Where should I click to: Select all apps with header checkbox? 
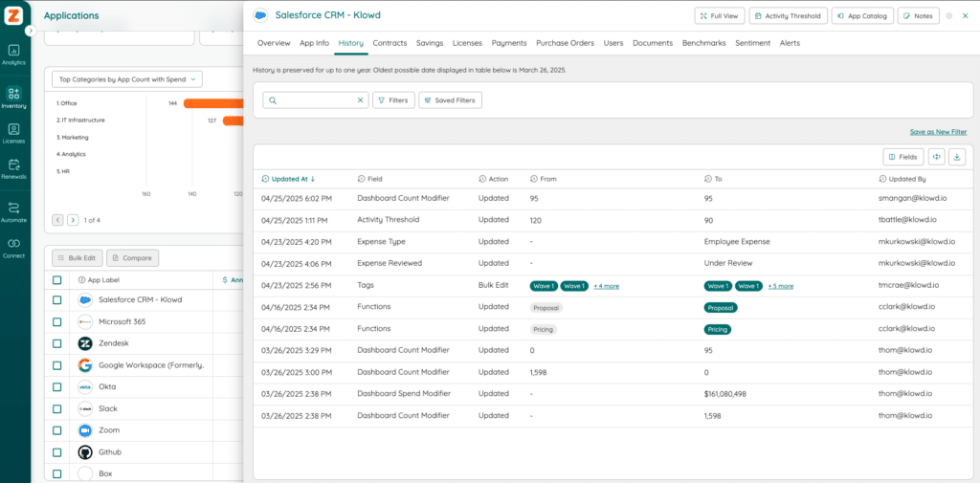point(56,280)
